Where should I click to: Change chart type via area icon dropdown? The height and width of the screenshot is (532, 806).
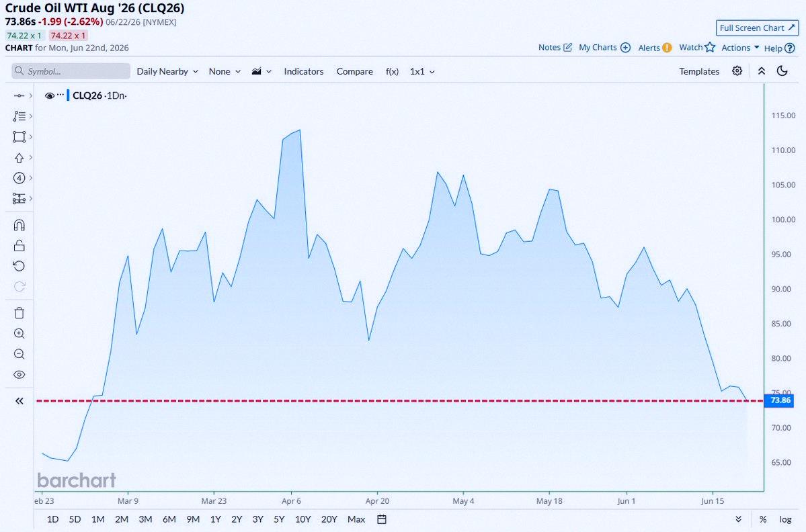(x=261, y=71)
